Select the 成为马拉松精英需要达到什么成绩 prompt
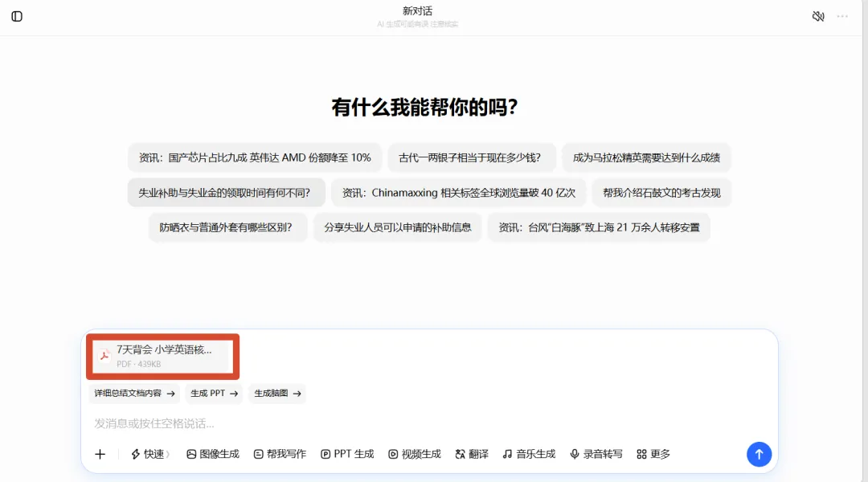Screen dimensions: 868x482 pos(646,157)
